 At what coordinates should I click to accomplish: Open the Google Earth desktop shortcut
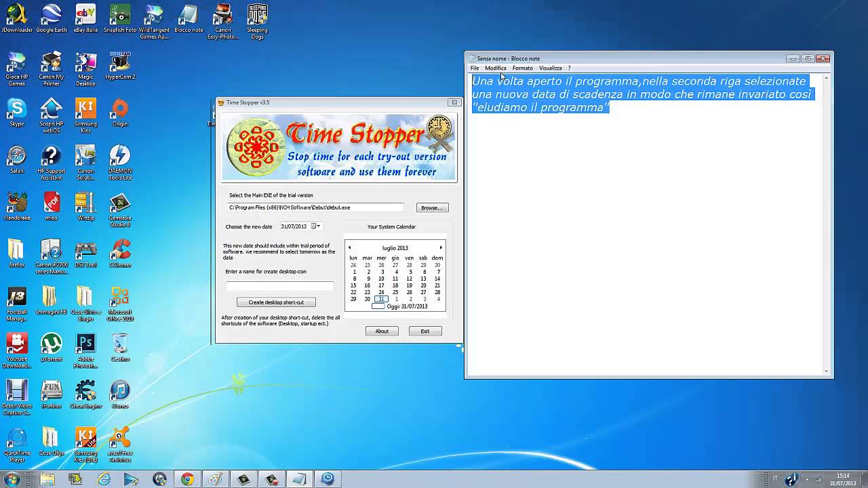coord(52,19)
